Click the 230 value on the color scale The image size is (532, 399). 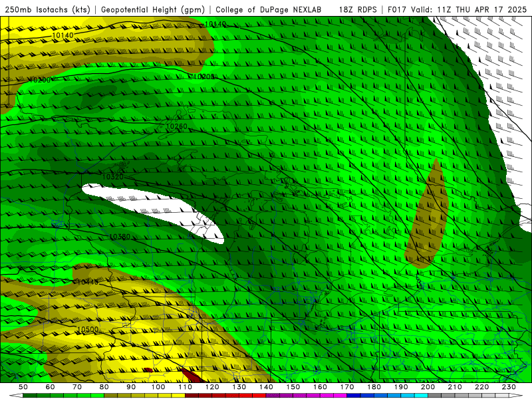pyautogui.click(x=509, y=387)
